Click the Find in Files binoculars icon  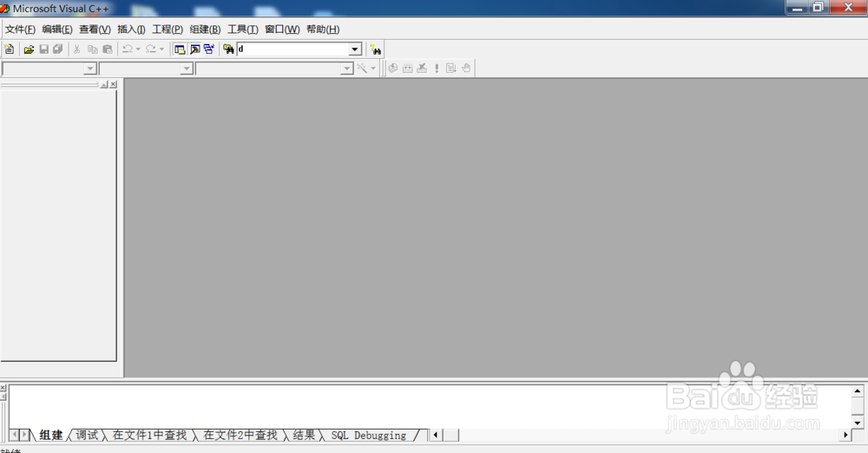coord(228,49)
